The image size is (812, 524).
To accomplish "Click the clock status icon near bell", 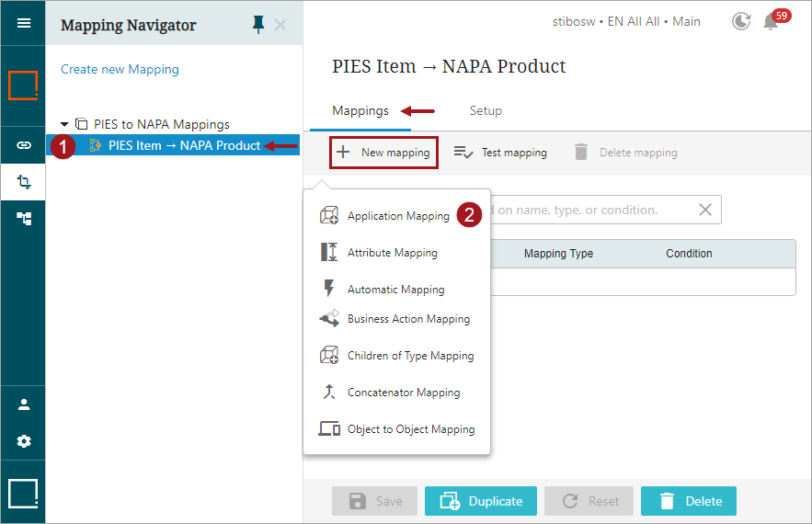I will [x=741, y=21].
